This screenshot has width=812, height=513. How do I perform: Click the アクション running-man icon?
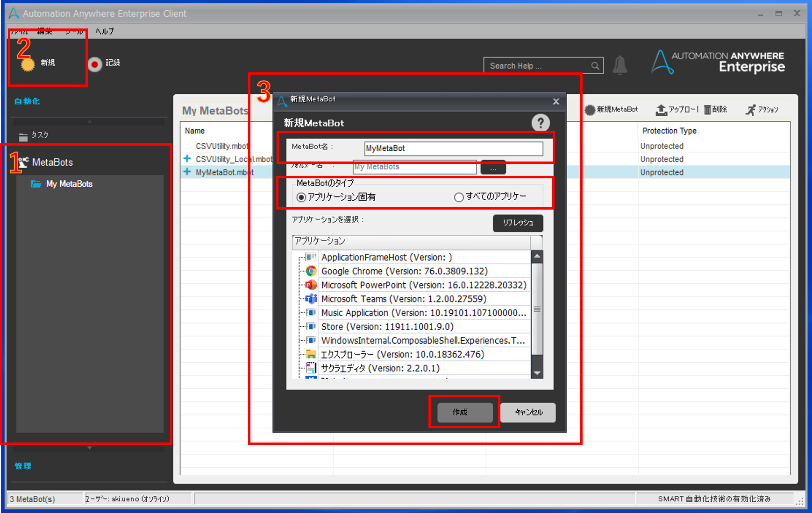coord(750,110)
